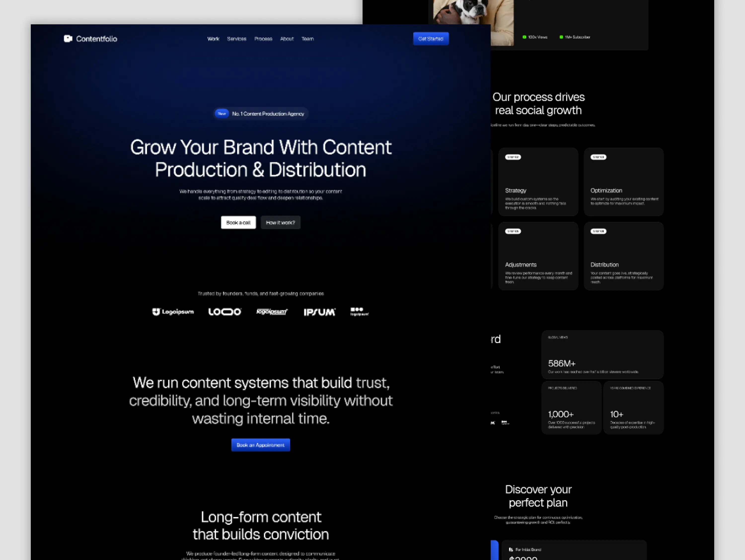Open the Work nav item
745x560 pixels.
coord(213,39)
